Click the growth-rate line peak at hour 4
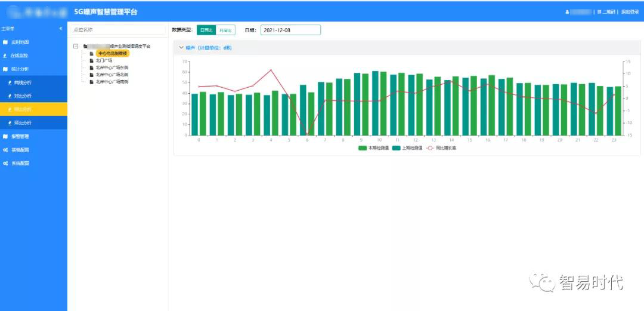This screenshot has width=644, height=311. [x=271, y=70]
